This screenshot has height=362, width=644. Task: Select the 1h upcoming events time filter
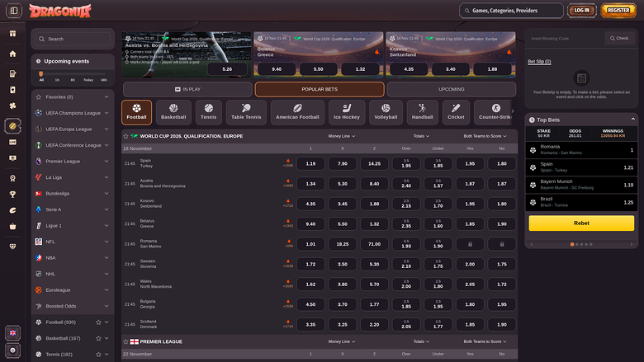(x=57, y=80)
